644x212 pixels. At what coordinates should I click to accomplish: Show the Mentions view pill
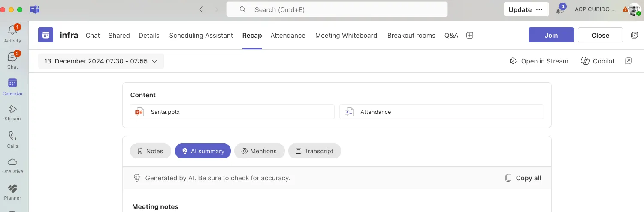click(259, 151)
